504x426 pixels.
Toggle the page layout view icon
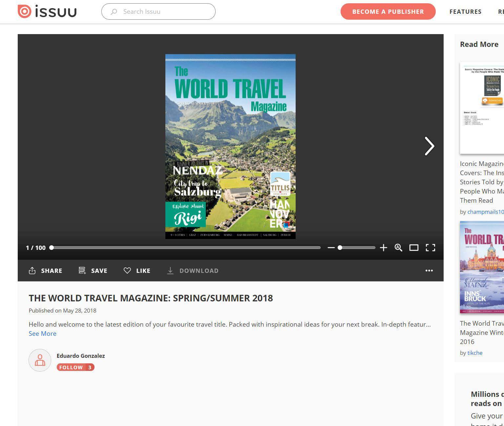pyautogui.click(x=414, y=248)
